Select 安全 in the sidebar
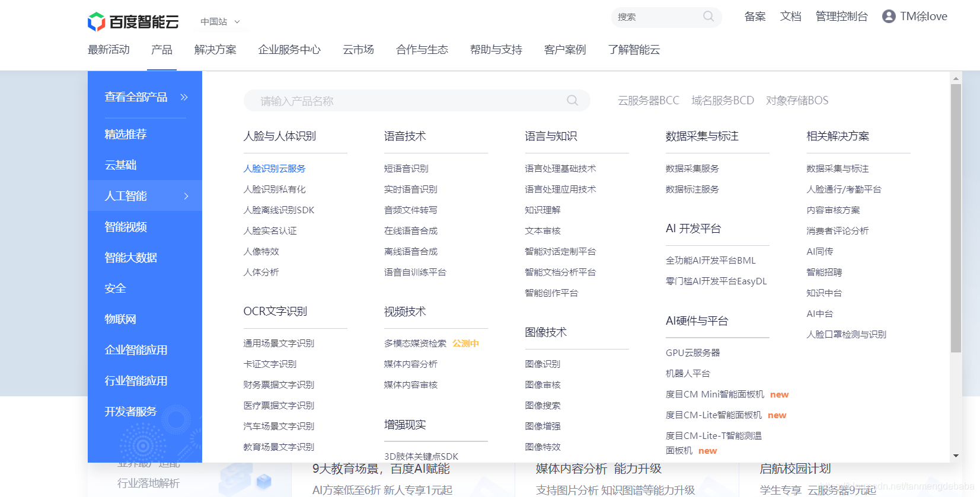This screenshot has height=497, width=980. point(115,288)
